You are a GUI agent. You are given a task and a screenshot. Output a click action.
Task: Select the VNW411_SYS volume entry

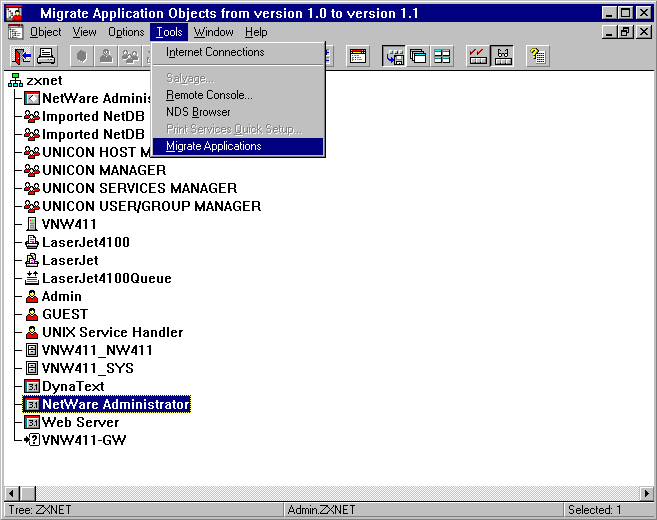(79, 368)
